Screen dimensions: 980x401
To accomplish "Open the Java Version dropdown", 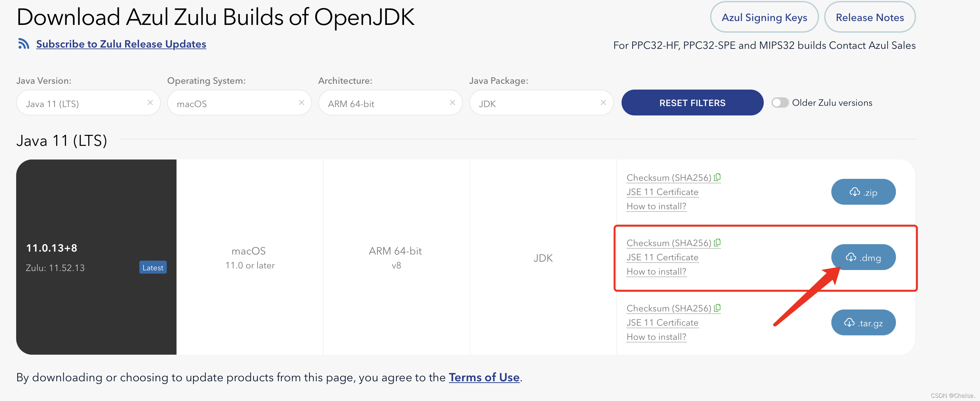I will 84,103.
